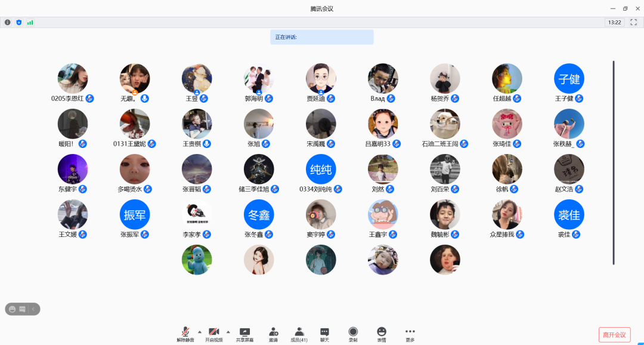
Task: Collapse the floating emoji bar chevron
Action: [x=34, y=309]
